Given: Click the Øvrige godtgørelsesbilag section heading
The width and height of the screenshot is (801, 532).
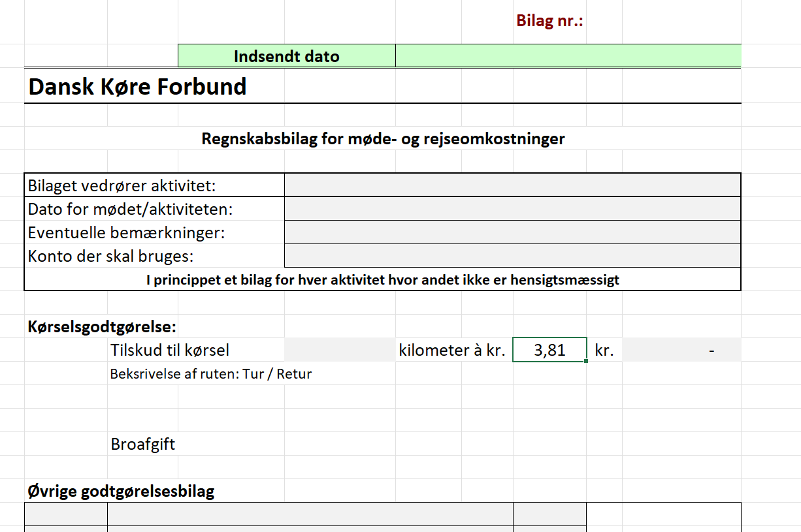Looking at the screenshot, I should (x=122, y=491).
